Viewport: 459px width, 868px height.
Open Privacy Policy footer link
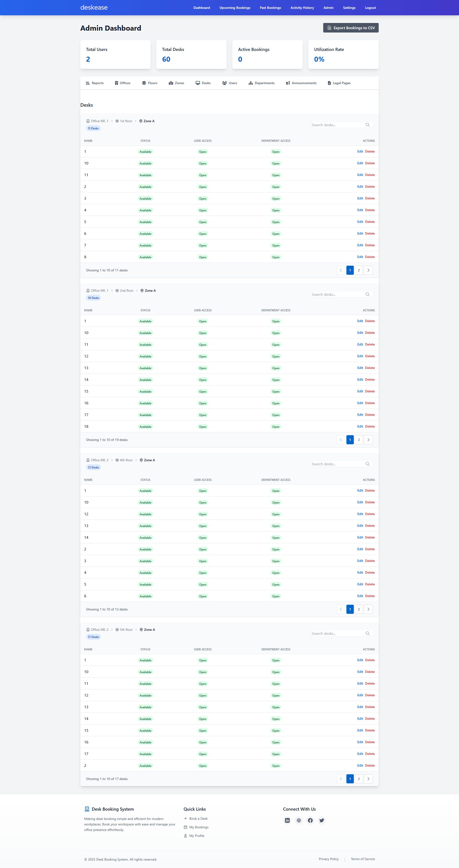[328, 859]
